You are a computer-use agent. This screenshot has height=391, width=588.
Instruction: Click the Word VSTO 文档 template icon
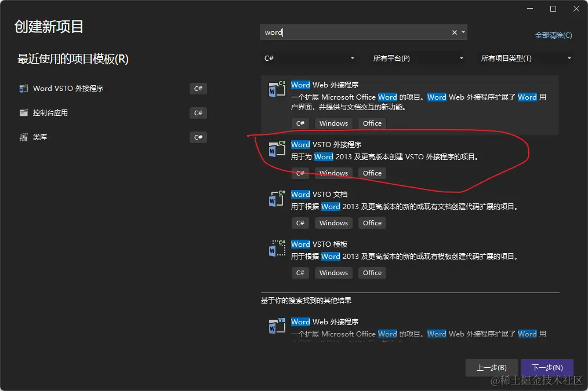(277, 199)
